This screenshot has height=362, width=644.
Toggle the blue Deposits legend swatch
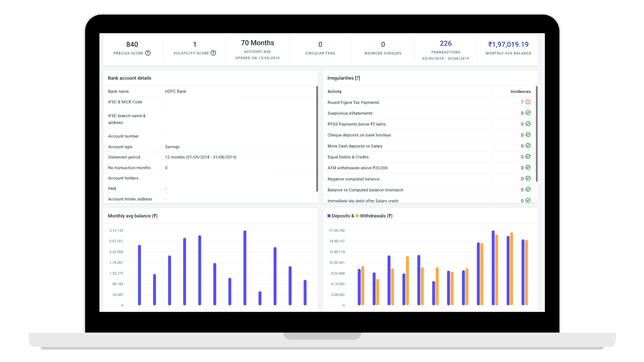tap(329, 216)
